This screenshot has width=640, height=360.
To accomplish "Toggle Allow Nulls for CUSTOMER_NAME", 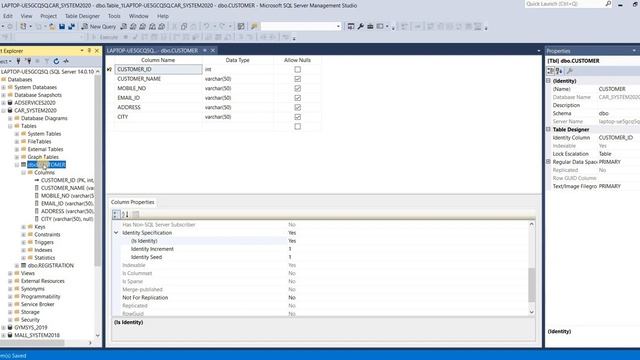I will coord(298,79).
